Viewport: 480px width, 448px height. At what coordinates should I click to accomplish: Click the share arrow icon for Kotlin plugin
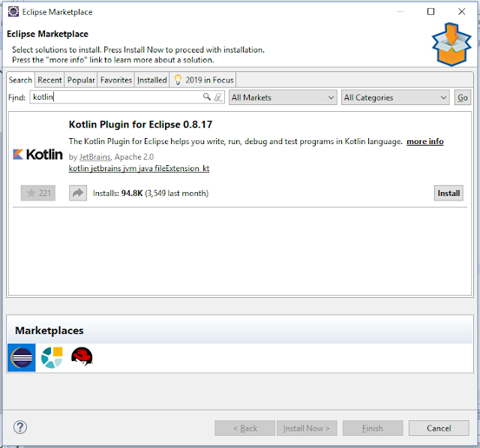pyautogui.click(x=78, y=193)
